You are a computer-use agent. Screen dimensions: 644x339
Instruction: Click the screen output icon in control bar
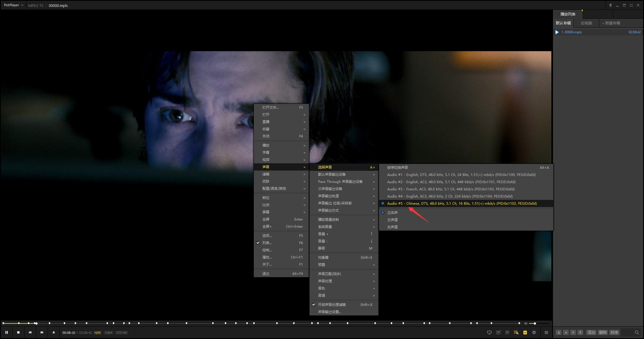click(489, 332)
